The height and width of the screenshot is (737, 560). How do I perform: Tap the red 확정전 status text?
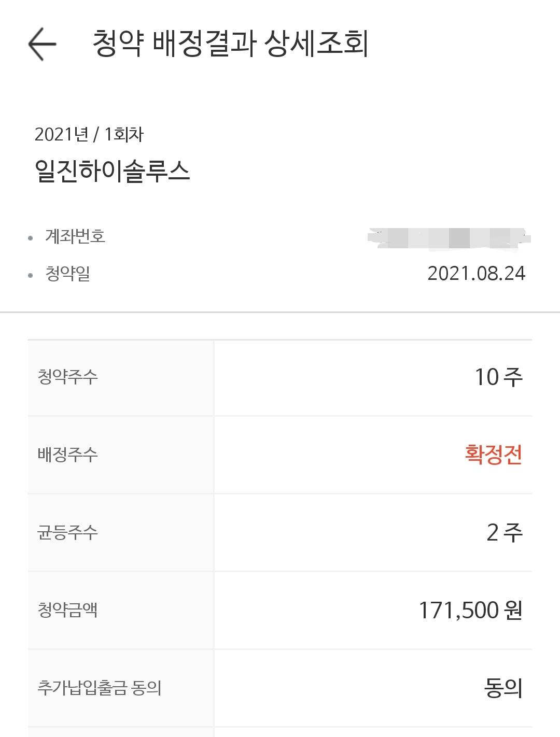[x=493, y=455]
